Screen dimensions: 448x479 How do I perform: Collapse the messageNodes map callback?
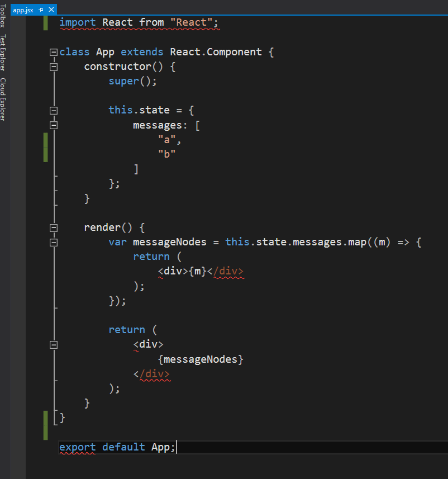click(53, 242)
